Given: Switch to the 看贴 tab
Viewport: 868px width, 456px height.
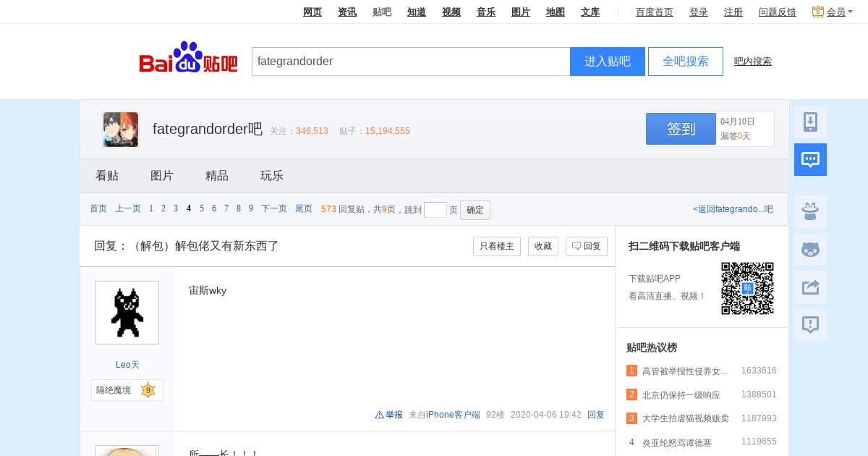Looking at the screenshot, I should click(x=107, y=176).
